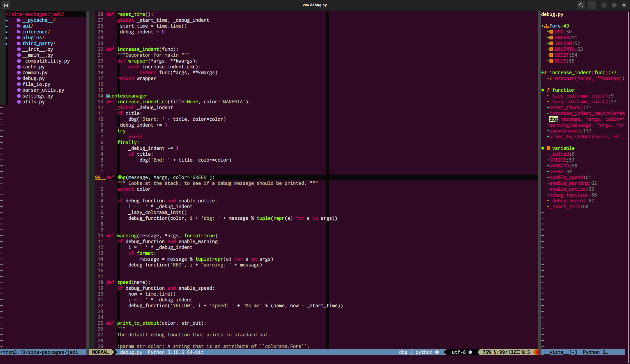Click the new tab icon at top-left
Image resolution: width=630 pixels, height=364 pixels.
coord(6,5)
